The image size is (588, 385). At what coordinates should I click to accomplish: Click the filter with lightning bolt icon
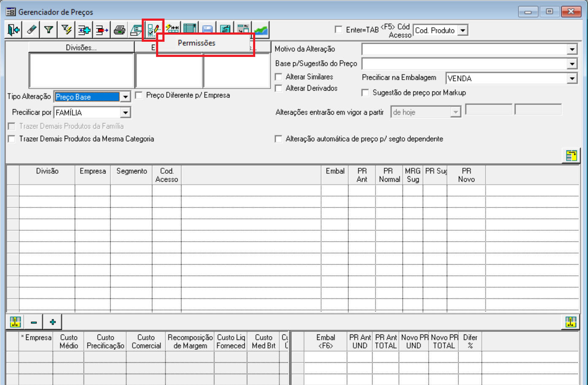67,30
